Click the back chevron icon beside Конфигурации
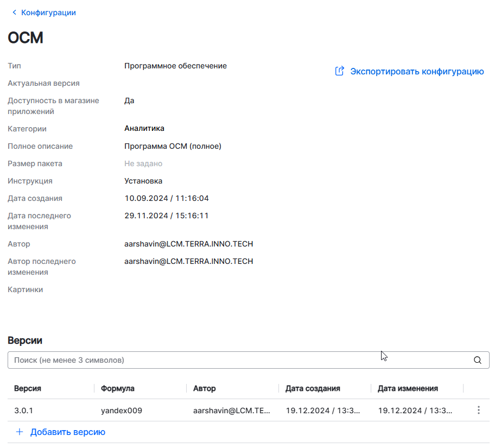Viewport: 501px width, 448px height. (14, 12)
